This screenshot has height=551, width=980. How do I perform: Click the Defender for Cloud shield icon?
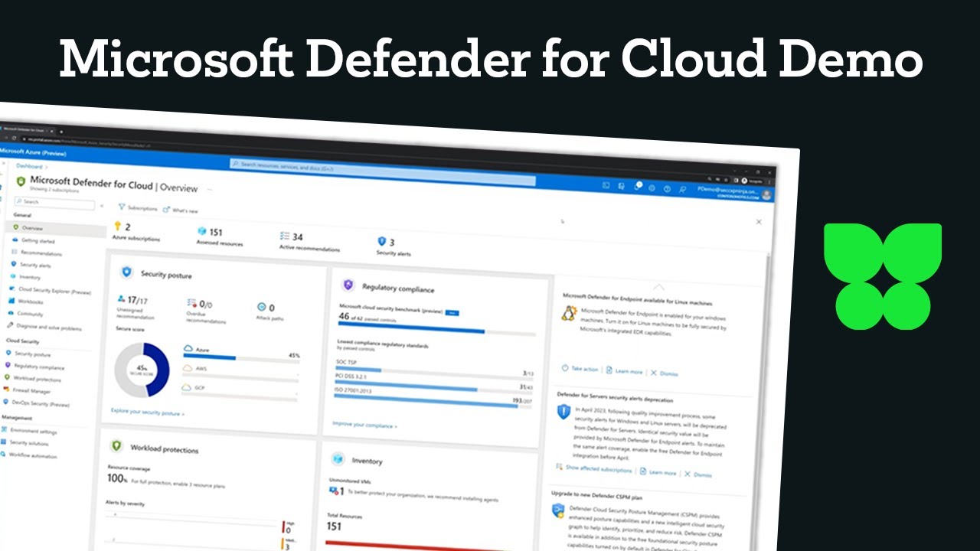tap(21, 182)
